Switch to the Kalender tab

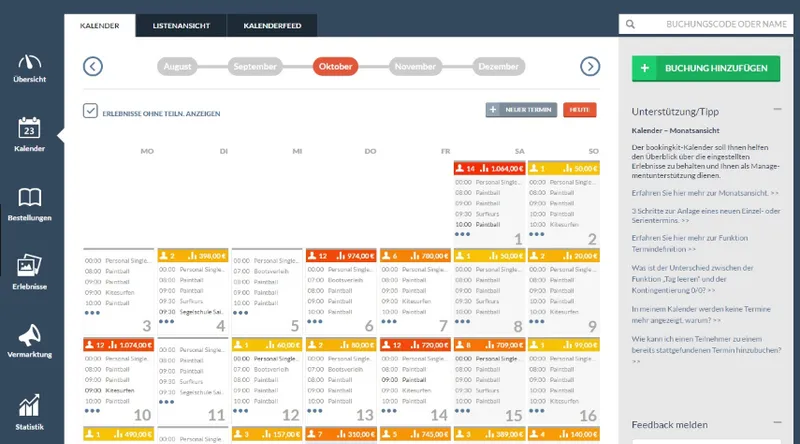click(x=99, y=26)
